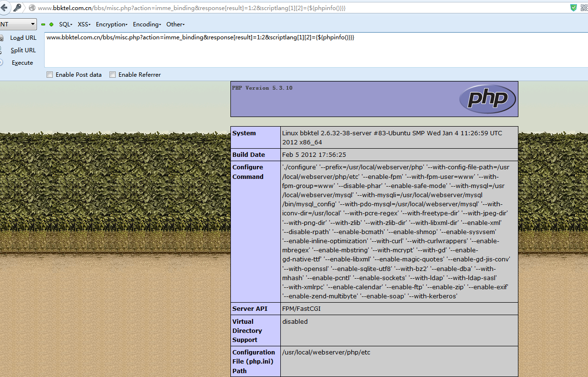Enable the Referrer checkbox
Screen dimensions: 588x377
pyautogui.click(x=113, y=74)
